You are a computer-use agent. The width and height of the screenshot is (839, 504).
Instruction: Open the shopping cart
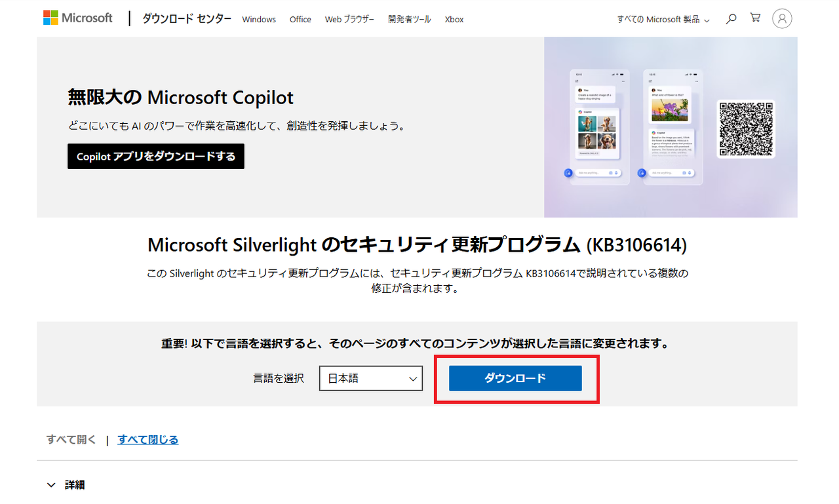[x=755, y=18]
